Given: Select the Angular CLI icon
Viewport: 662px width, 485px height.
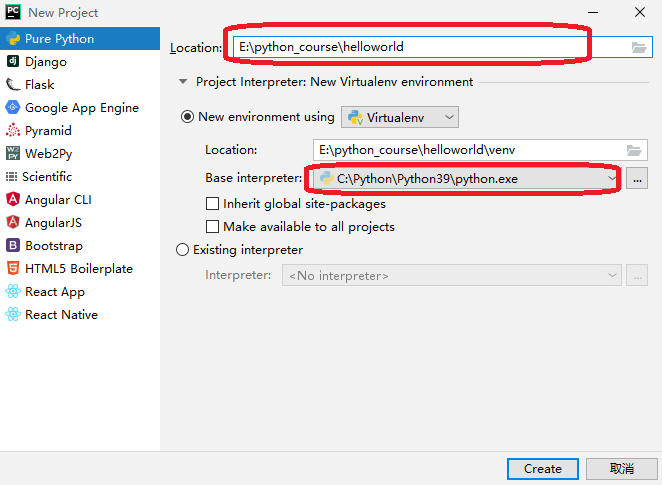Looking at the screenshot, I should pos(13,200).
